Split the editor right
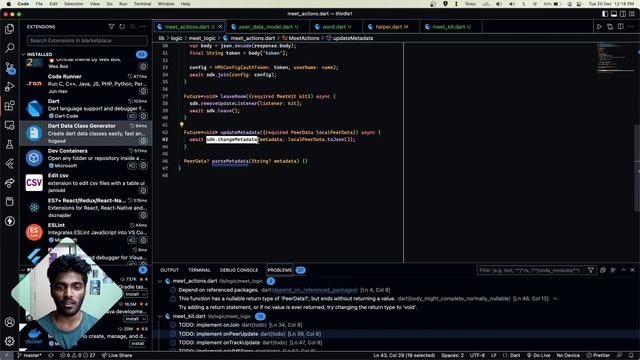Viewport: 640px width, 360px height. tap(620, 27)
